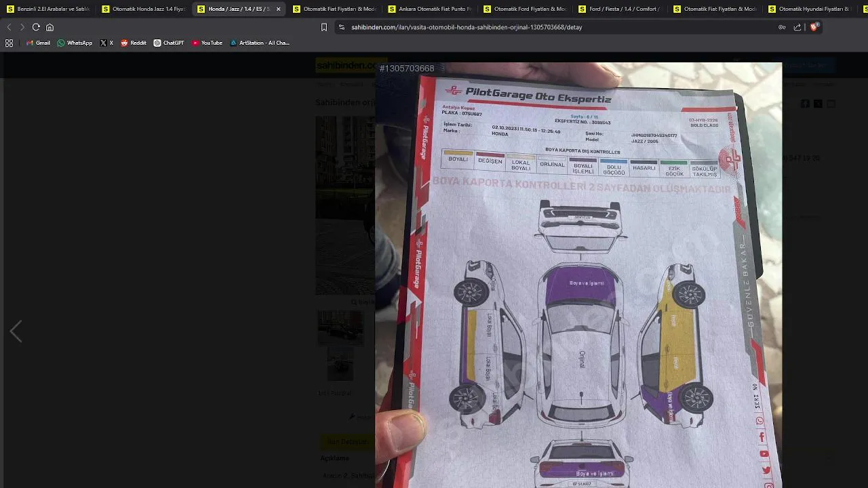The width and height of the screenshot is (868, 488).
Task: Switch to the Ankara Otomatik Fiat Punto tab
Action: click(429, 9)
